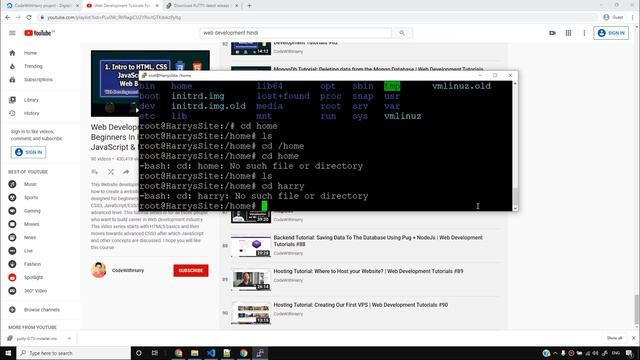Open the CodeWithHarry channel name link
Screen dimensions: 640x360
point(128,270)
